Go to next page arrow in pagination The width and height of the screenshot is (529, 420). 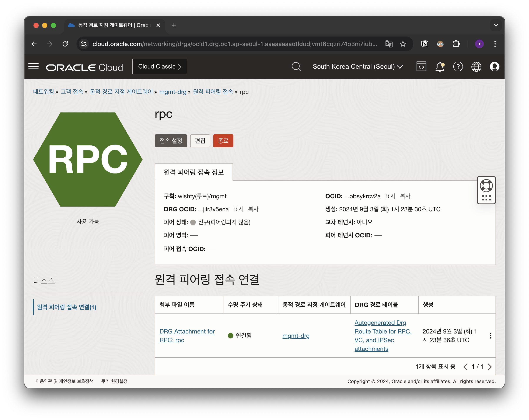point(489,367)
